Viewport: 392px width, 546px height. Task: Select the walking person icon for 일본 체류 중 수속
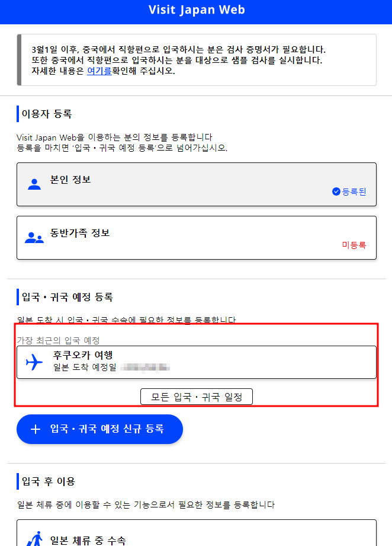(34, 538)
